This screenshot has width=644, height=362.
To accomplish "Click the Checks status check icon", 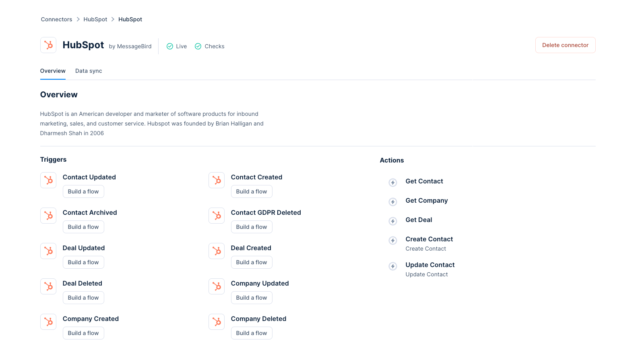I will point(198,46).
